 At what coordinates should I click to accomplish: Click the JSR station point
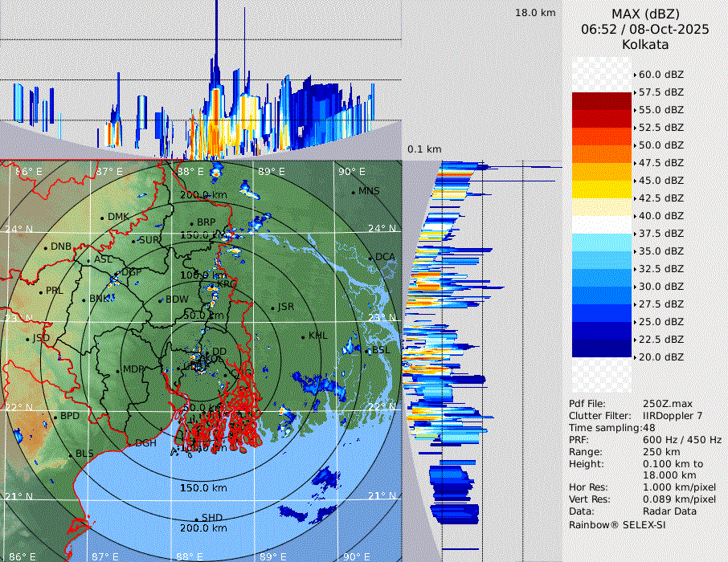(273, 307)
